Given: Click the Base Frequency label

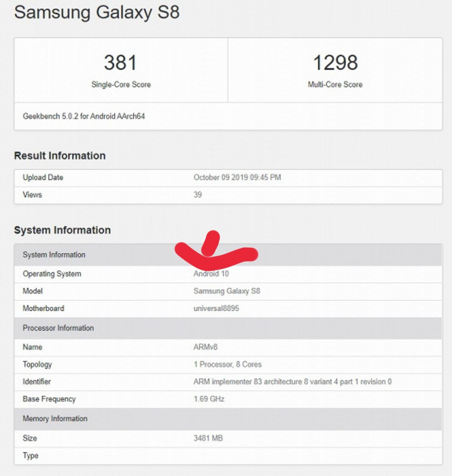Looking at the screenshot, I should [49, 399].
